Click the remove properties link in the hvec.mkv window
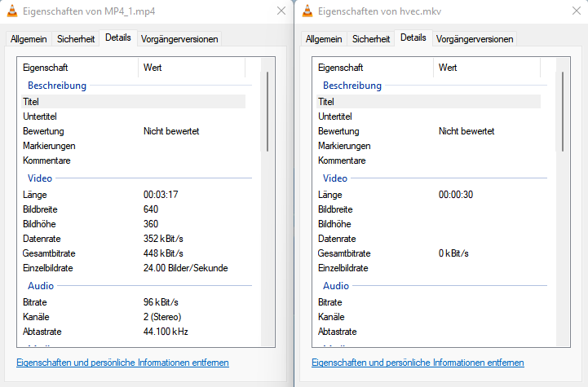588x387 pixels. (x=418, y=363)
